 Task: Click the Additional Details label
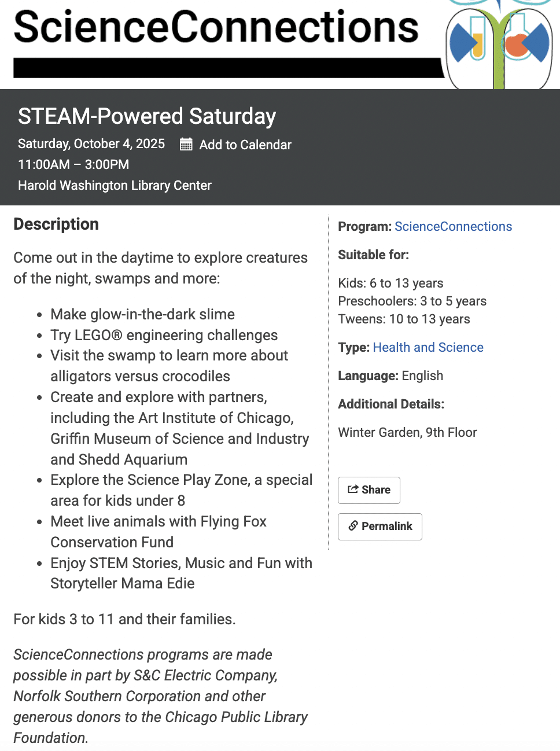click(x=391, y=404)
